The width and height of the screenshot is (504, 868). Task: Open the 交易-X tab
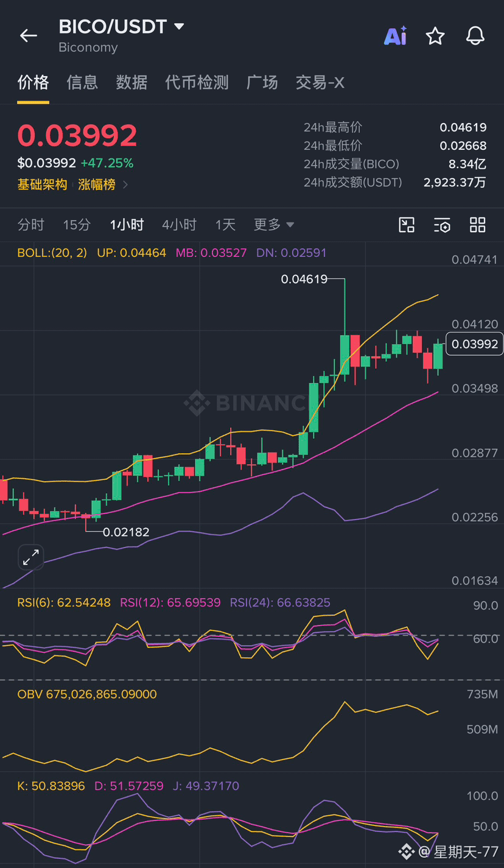[x=320, y=82]
